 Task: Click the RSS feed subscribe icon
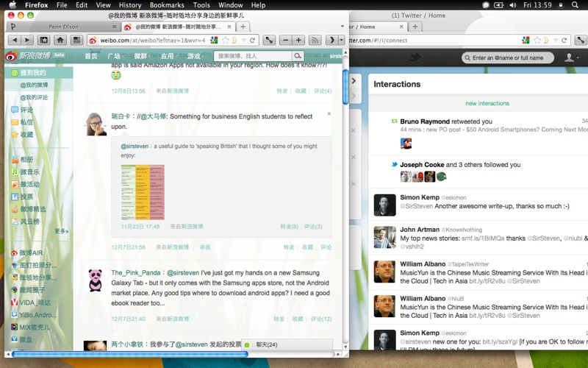[x=315, y=40]
